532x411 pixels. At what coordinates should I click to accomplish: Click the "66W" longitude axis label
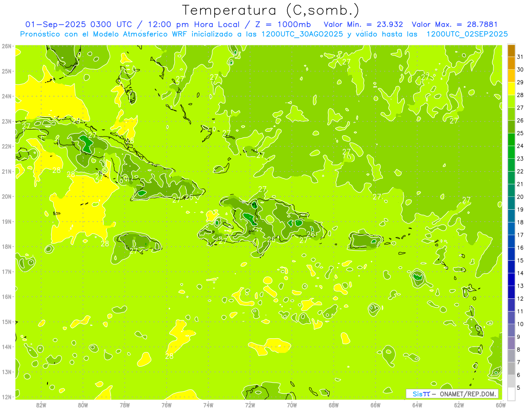[x=376, y=405]
